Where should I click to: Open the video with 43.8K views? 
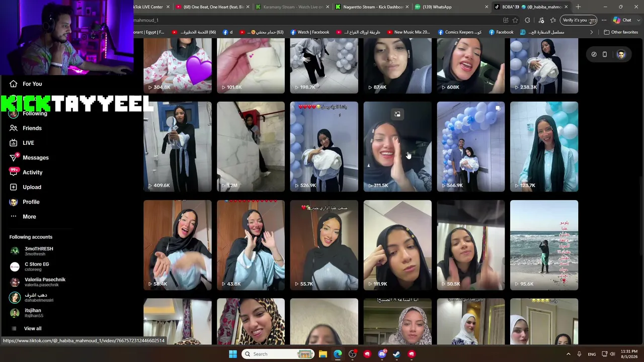[x=251, y=245]
